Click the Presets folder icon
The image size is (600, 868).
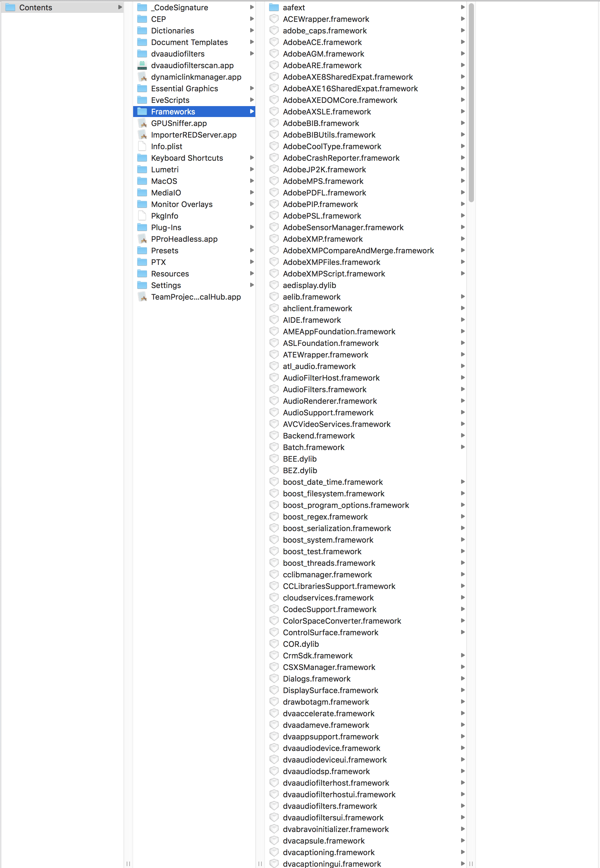click(x=142, y=250)
